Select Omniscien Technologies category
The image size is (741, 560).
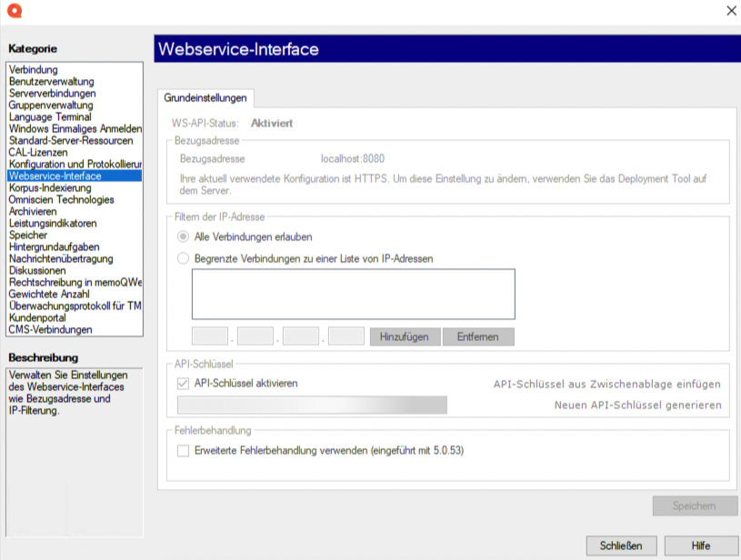click(x=75, y=199)
